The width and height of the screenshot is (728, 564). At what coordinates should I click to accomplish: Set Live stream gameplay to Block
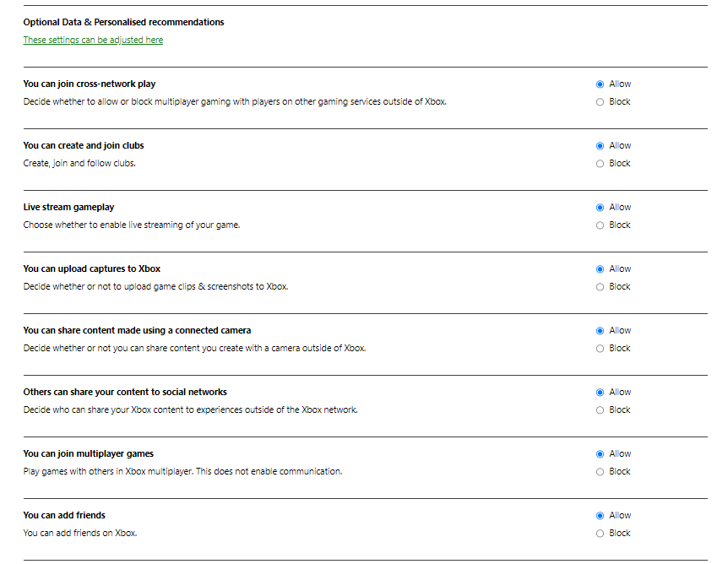[600, 225]
